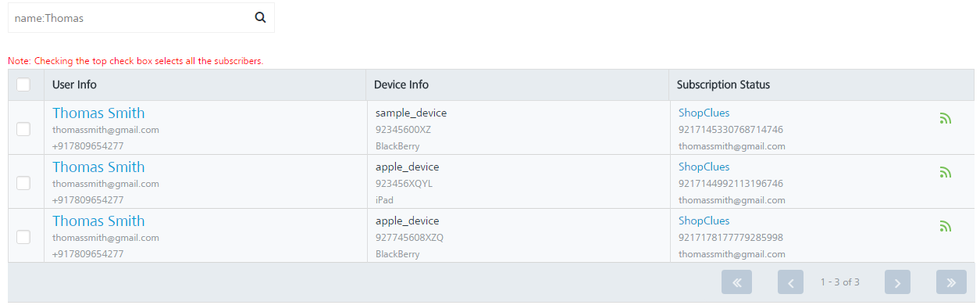
Task: Select subscriber with device 927745608XZQ
Action: tap(23, 237)
